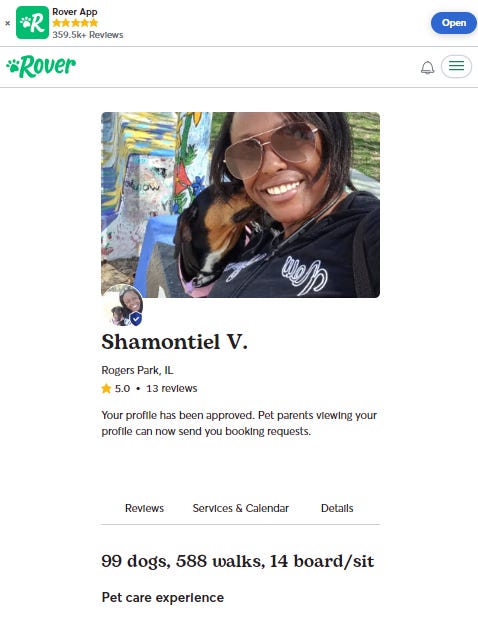Switch to Services & Calendar tab
Screen dimensions: 478x621
(x=241, y=508)
